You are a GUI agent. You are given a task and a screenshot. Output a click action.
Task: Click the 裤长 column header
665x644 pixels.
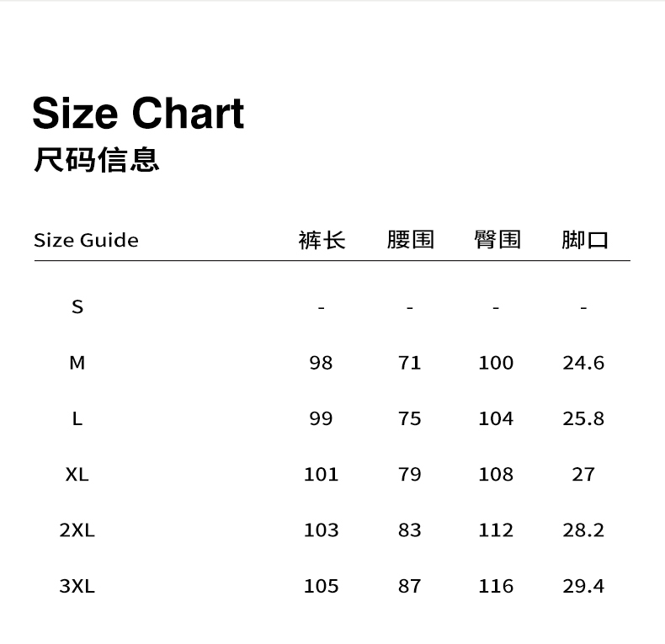[322, 240]
